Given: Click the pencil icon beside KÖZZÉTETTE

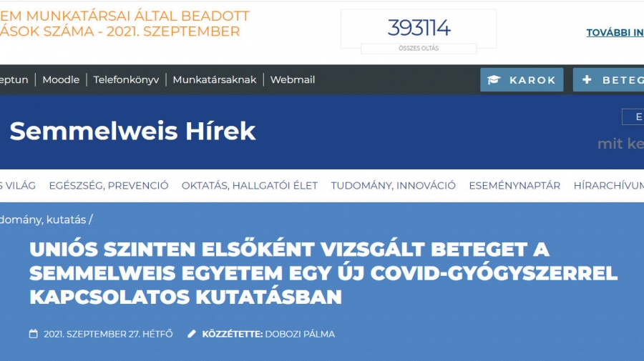Looking at the screenshot, I should point(191,334).
